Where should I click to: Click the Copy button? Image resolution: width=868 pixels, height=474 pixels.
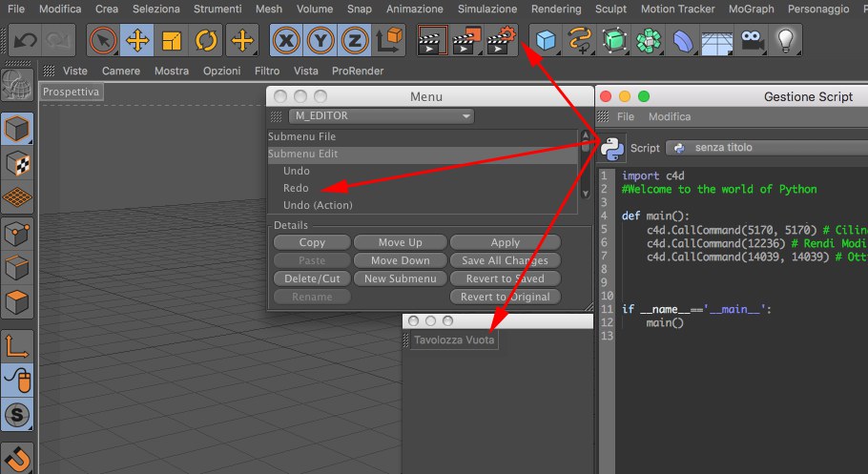312,242
